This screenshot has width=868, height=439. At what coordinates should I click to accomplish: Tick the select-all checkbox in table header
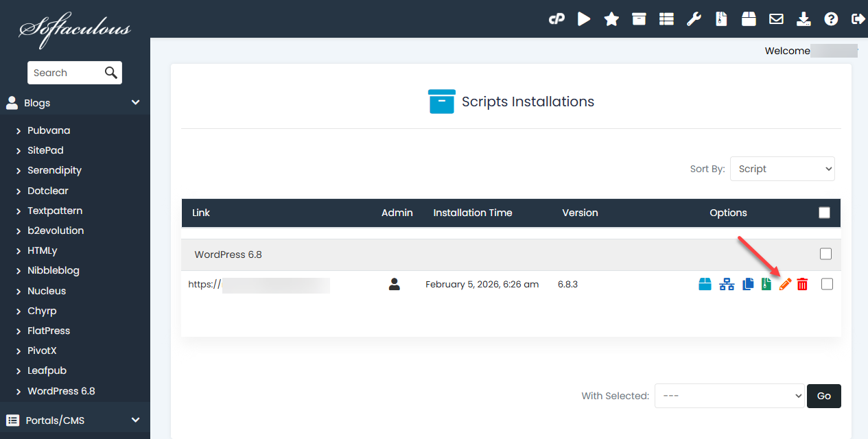click(825, 213)
